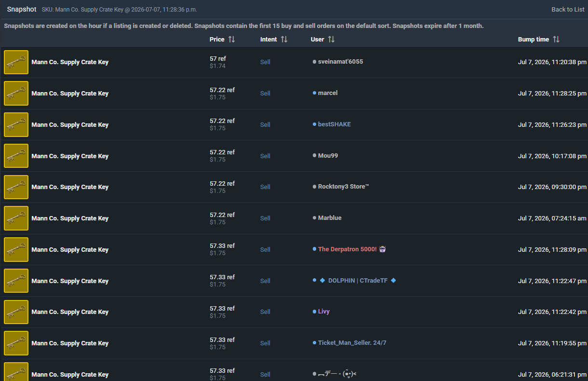Sort listings by Intent arrows icon
The height and width of the screenshot is (381, 588).
284,40
